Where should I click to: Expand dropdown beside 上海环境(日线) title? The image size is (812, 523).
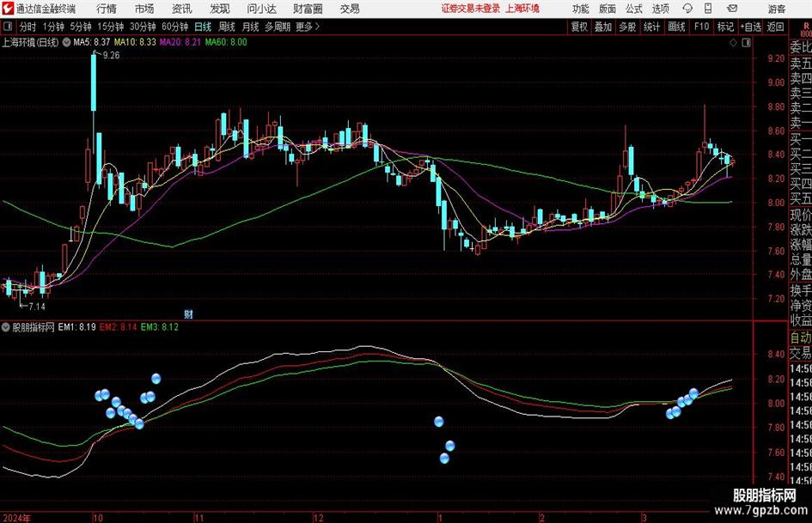tap(66, 42)
